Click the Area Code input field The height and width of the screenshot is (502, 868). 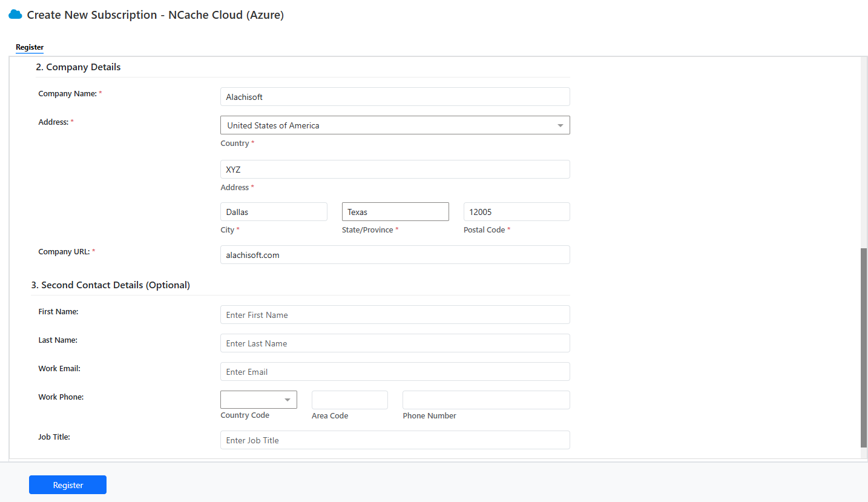(x=350, y=400)
